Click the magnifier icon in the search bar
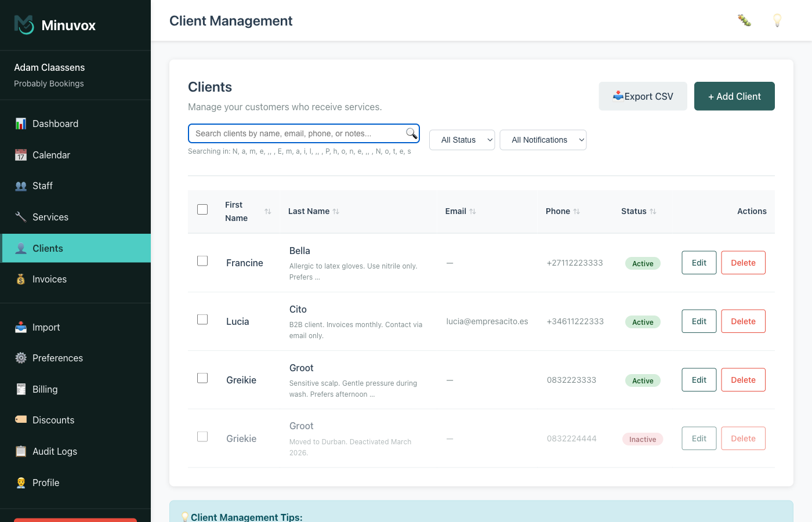812x522 pixels. (x=411, y=133)
